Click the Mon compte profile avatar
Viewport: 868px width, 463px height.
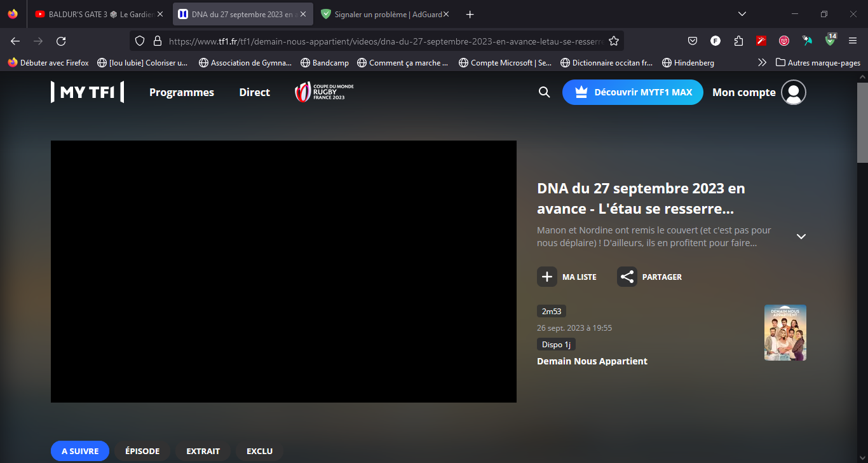793,92
